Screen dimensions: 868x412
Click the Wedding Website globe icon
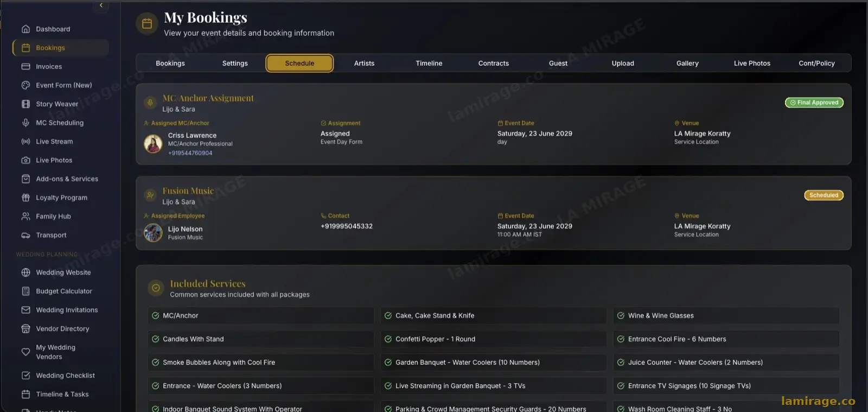pyautogui.click(x=25, y=272)
